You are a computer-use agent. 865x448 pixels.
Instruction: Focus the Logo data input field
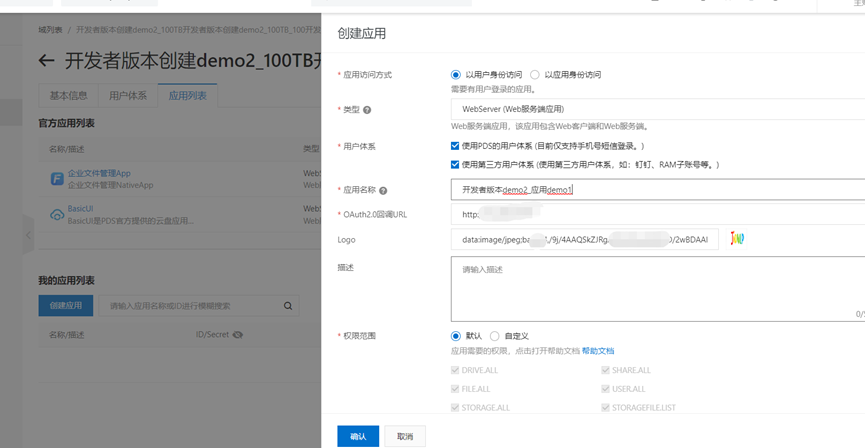click(585, 239)
